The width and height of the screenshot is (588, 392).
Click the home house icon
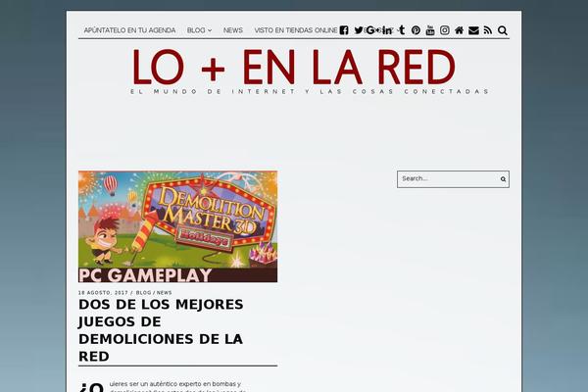click(459, 30)
